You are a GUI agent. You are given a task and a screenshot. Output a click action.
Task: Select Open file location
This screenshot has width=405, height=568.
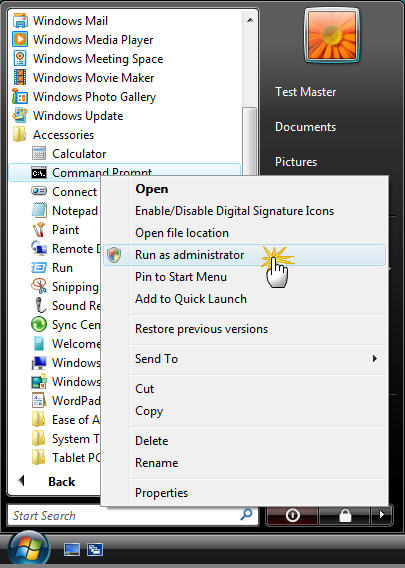point(182,233)
